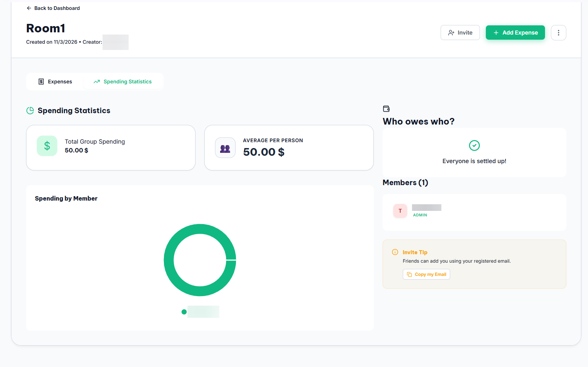Copy my email with the Copy my Email button
Image resolution: width=588 pixels, height=367 pixels.
point(426,274)
